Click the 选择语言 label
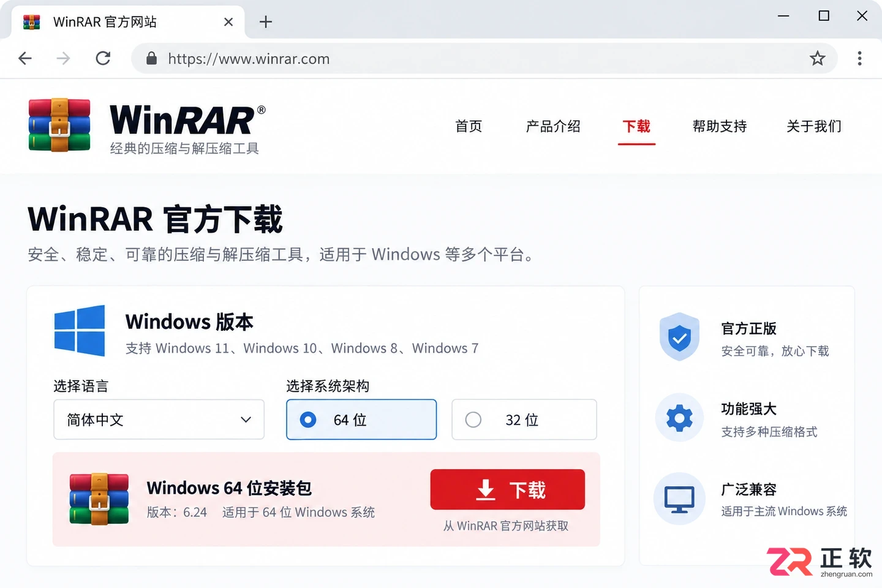This screenshot has width=882, height=588. pyautogui.click(x=81, y=386)
